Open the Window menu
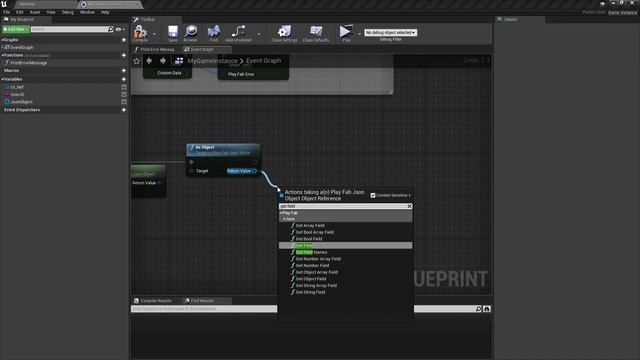This screenshot has height=360, width=640. coord(87,12)
